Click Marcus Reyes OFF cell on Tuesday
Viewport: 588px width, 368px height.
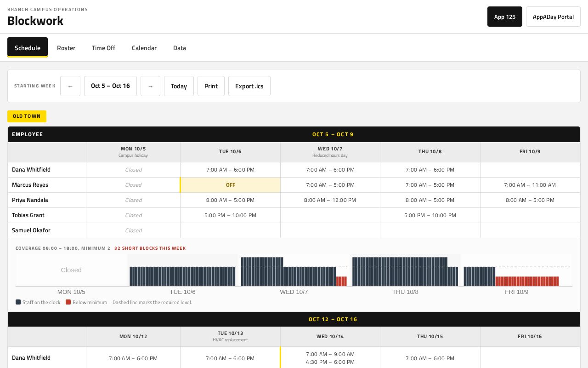230,185
